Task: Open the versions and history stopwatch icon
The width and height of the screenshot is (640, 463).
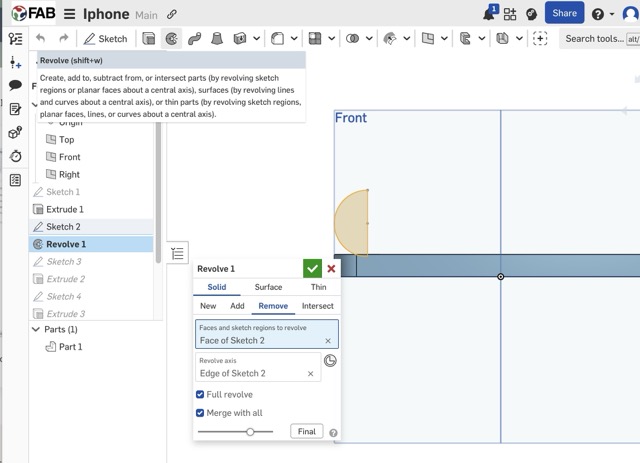Action: point(16,156)
